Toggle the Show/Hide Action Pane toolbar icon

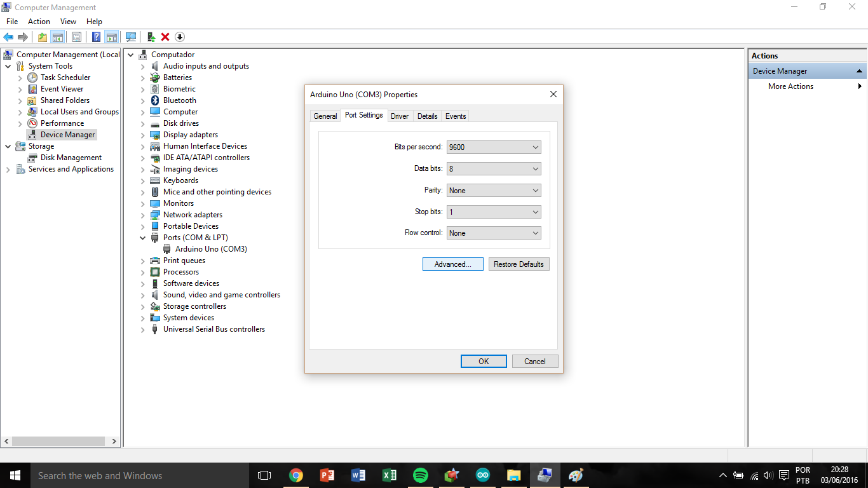[112, 37]
